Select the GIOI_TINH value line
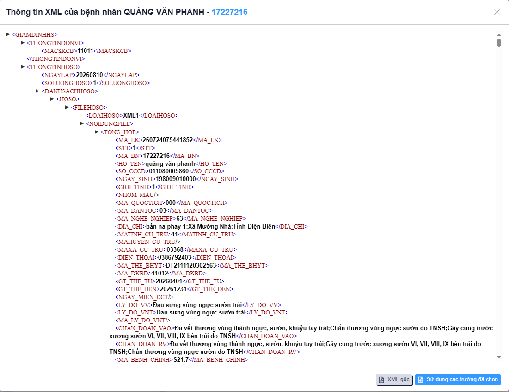The height and width of the screenshot is (392, 509). click(154, 187)
